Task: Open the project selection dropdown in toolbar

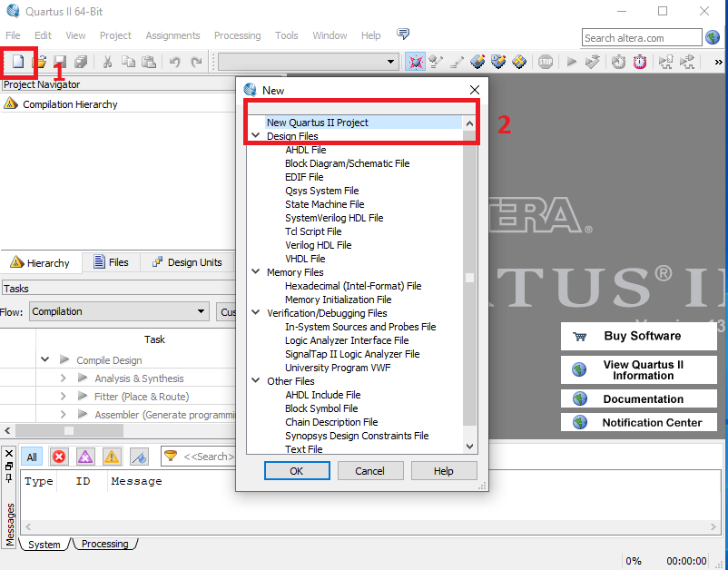Action: pos(309,62)
